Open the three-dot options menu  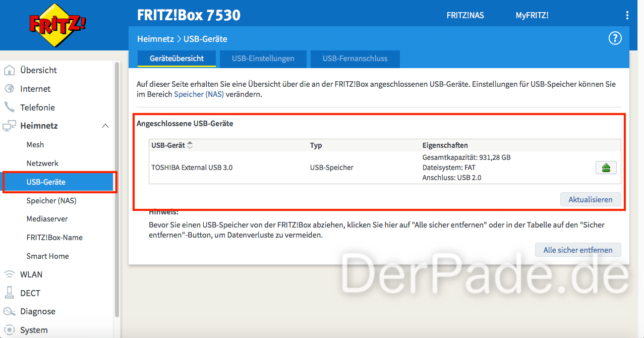pos(627,15)
